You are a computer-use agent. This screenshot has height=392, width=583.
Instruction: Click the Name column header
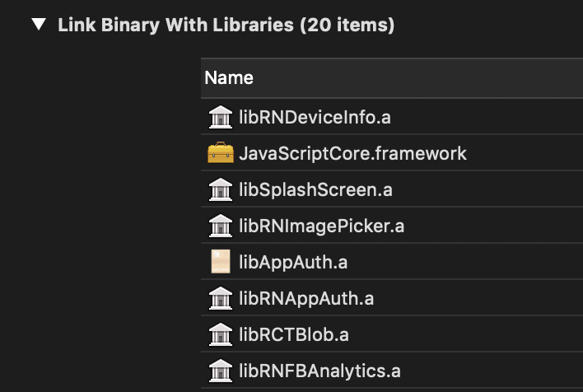tap(392, 78)
